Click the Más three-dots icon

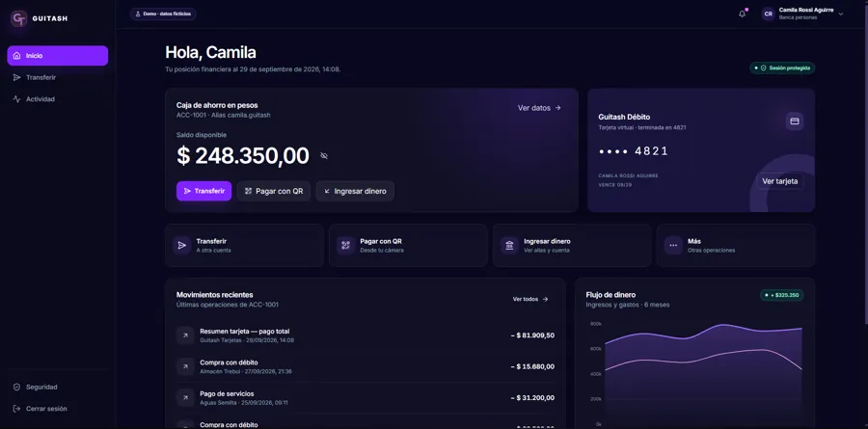pyautogui.click(x=673, y=245)
